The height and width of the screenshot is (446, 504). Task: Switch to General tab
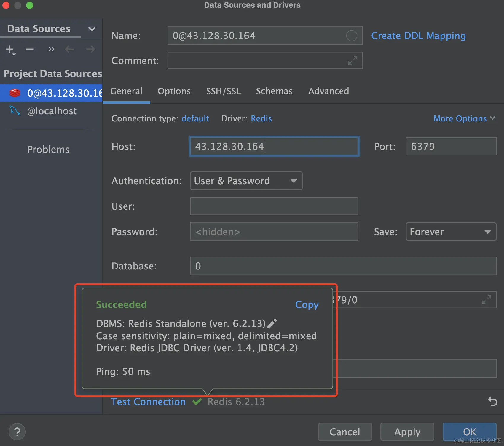(x=126, y=91)
